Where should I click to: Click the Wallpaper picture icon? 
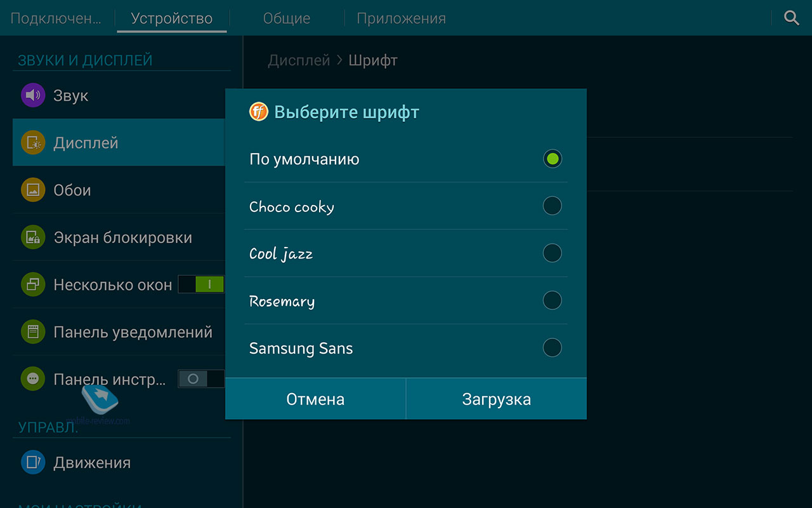click(32, 190)
